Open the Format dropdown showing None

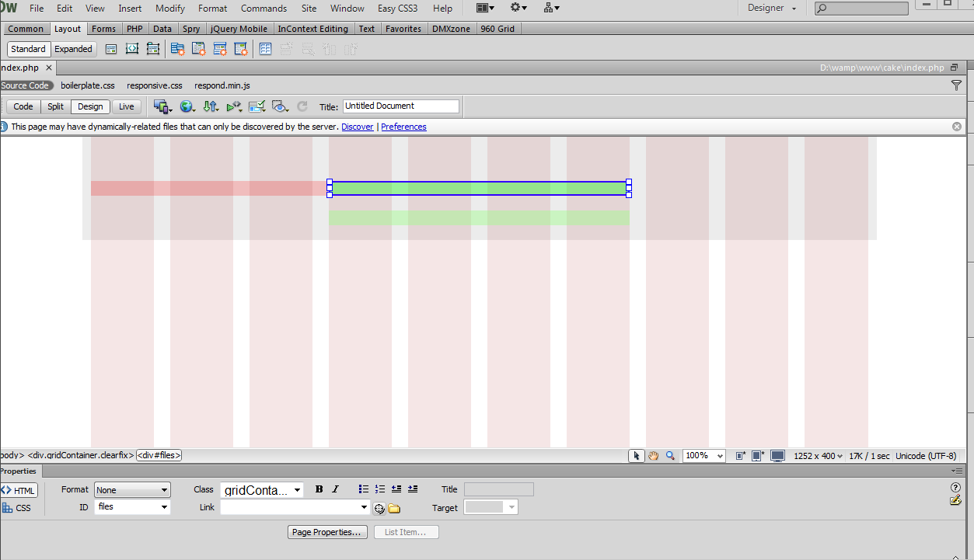coord(132,490)
